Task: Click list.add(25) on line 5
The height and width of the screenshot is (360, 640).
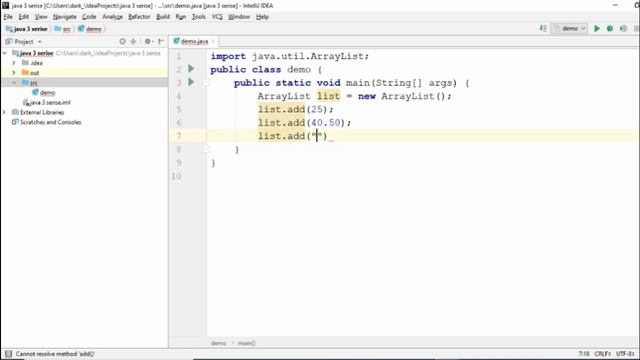Action: point(296,109)
